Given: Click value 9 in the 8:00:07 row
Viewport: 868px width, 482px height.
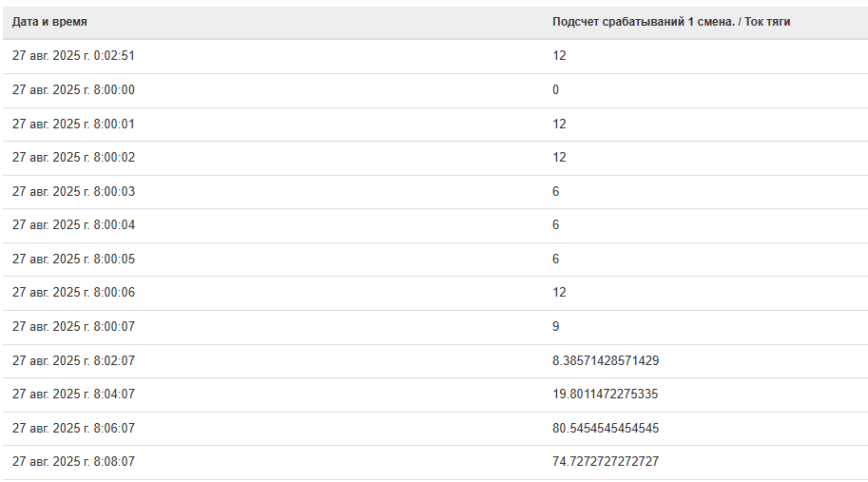Looking at the screenshot, I should click(x=556, y=327).
